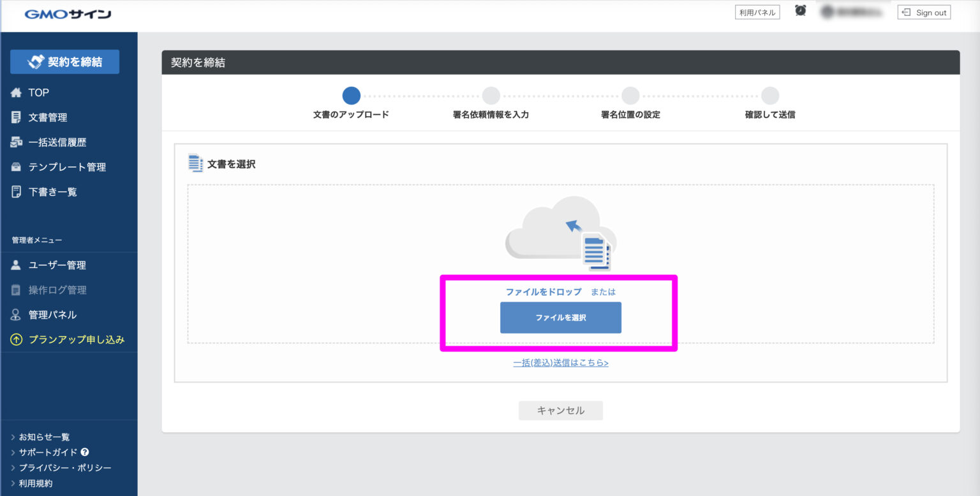Expand the お知らせ一覧 footer link

click(43, 437)
